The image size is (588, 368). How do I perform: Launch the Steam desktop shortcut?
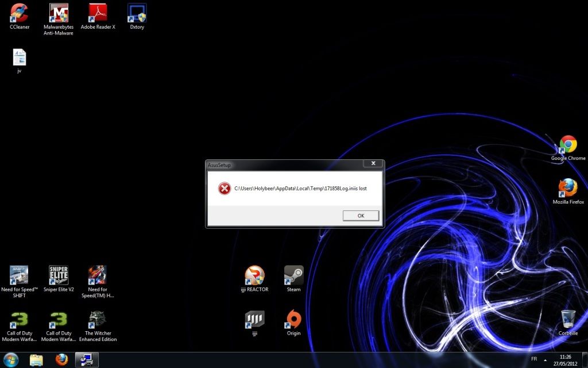293,276
